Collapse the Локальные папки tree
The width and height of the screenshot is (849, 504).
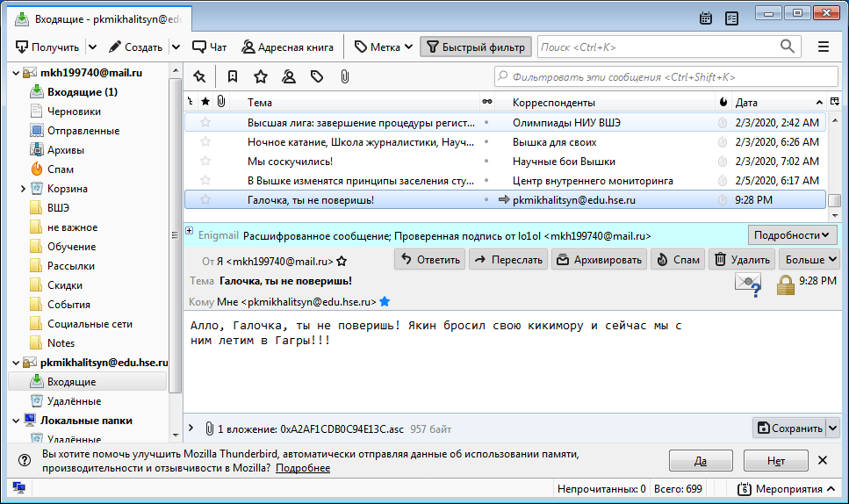tap(16, 421)
